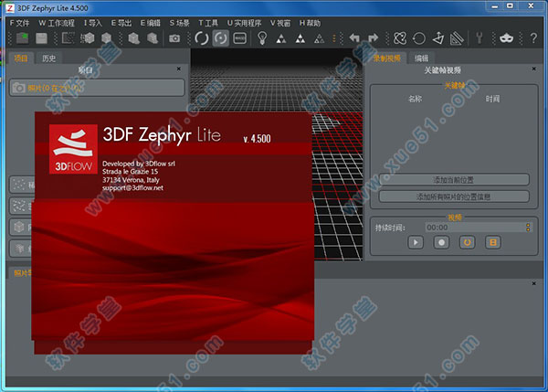The width and height of the screenshot is (548, 392).
Task: Click the question mark help icon
Action: click(533, 38)
